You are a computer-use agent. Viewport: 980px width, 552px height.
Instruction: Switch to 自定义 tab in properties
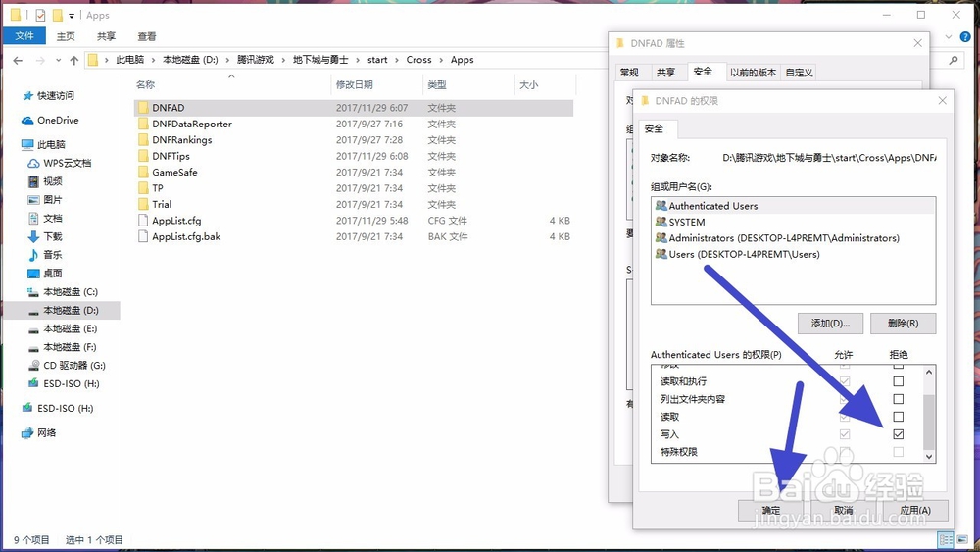point(800,73)
